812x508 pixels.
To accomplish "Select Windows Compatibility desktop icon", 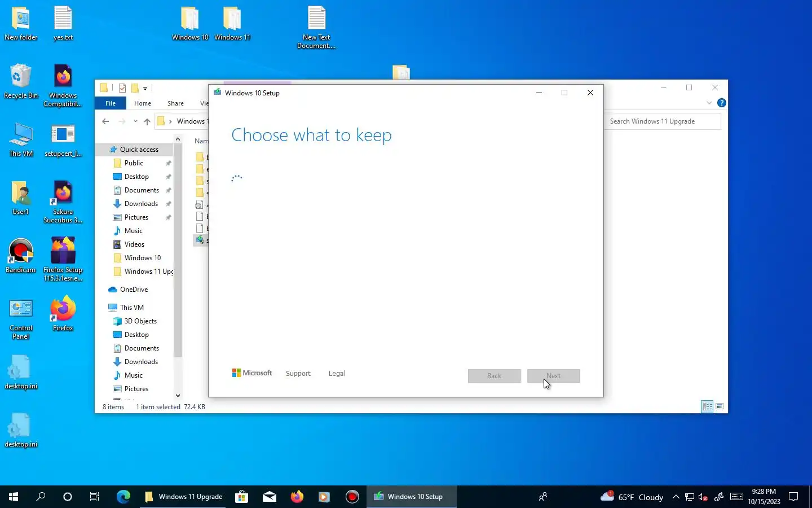I will point(63,86).
